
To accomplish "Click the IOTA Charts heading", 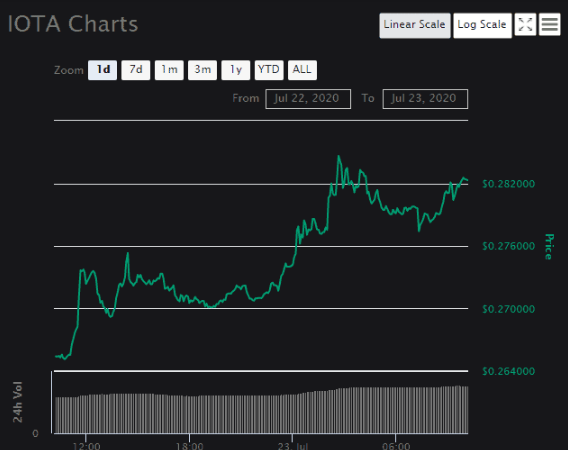I will coord(73,24).
